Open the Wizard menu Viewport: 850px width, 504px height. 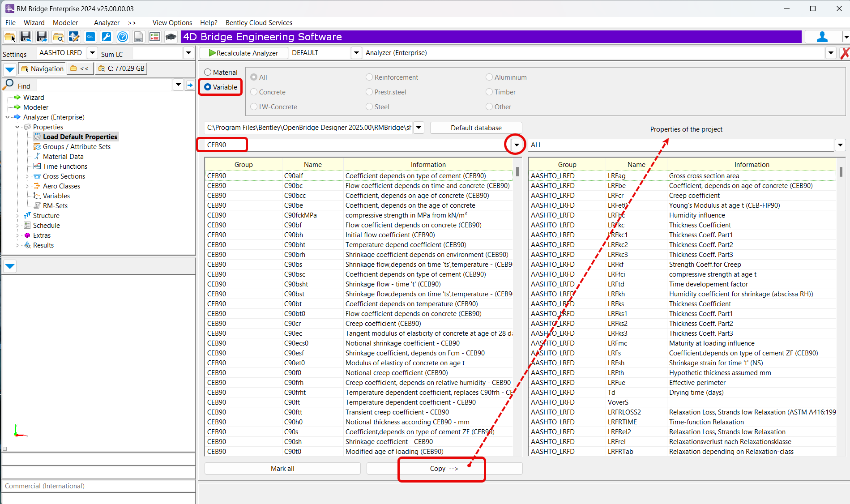pyautogui.click(x=34, y=22)
